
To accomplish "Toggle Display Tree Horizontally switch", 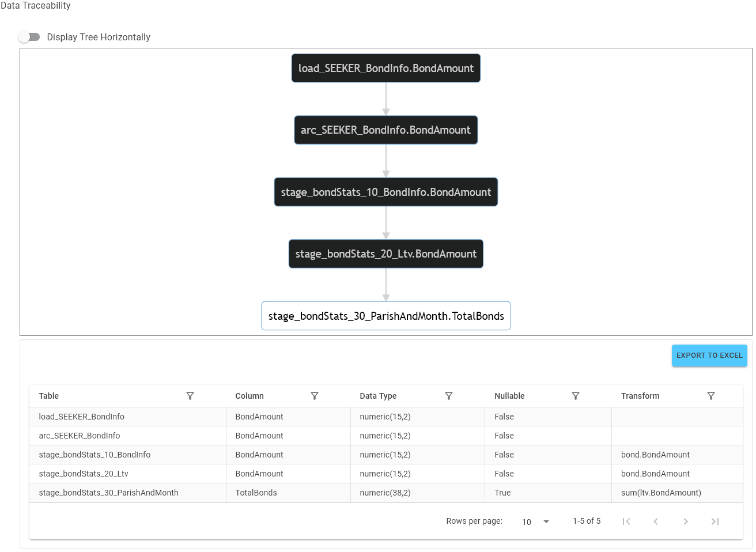I will [29, 37].
